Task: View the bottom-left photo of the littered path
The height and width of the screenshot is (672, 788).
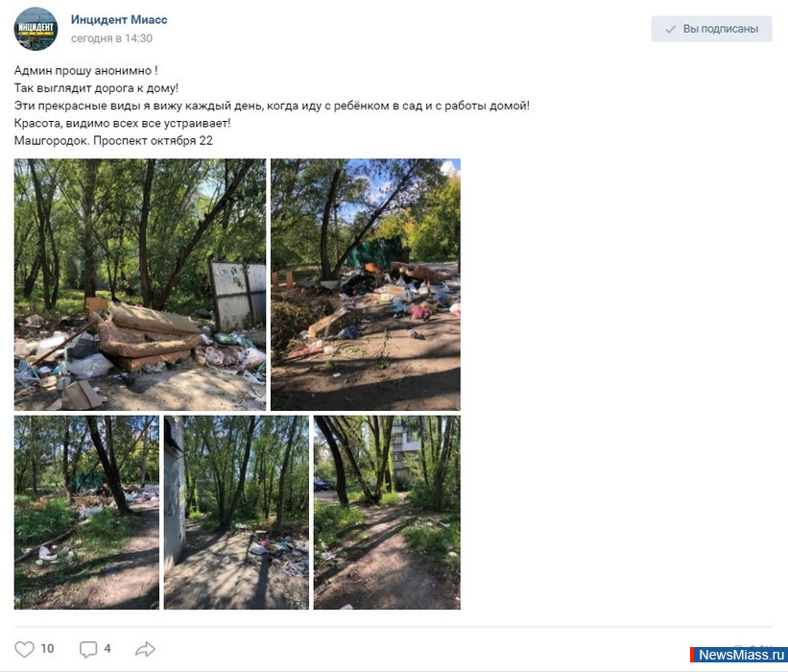Action: pos(86,513)
